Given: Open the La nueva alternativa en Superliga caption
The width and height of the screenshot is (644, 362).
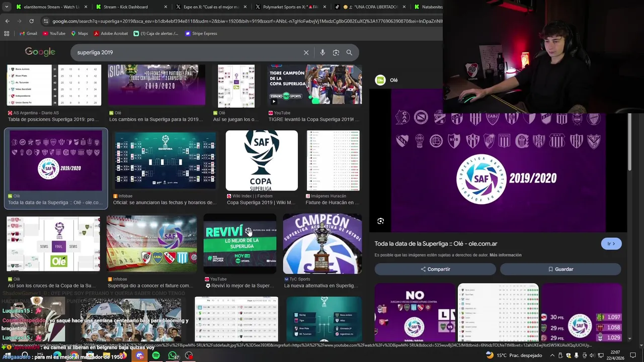Looking at the screenshot, I should (x=321, y=286).
